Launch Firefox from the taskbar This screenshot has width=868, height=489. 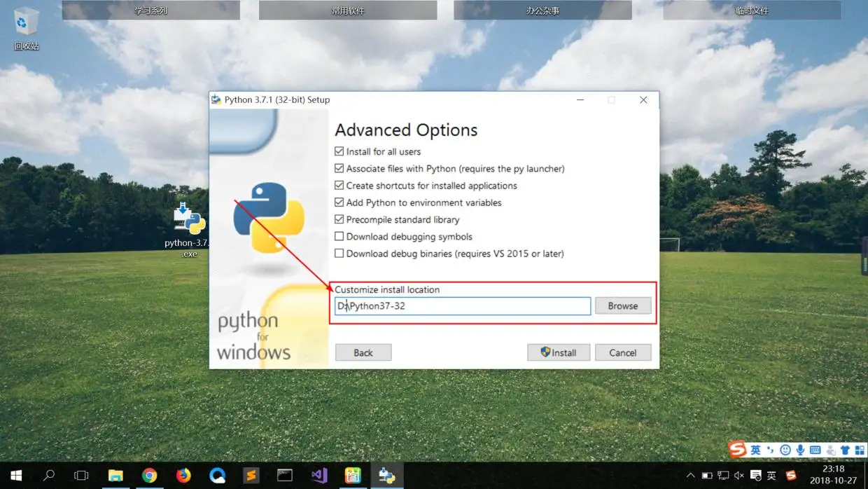(x=183, y=476)
